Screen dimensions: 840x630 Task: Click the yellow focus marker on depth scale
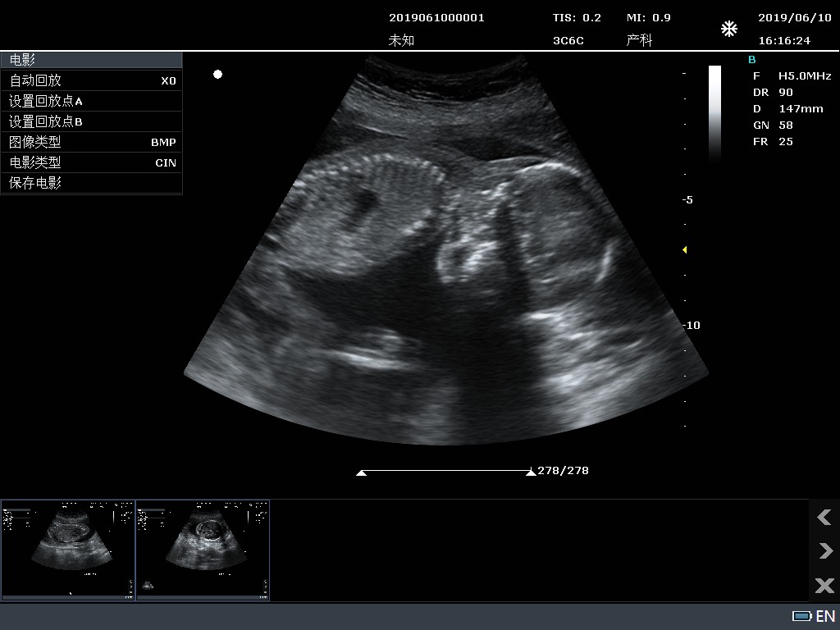pos(683,250)
